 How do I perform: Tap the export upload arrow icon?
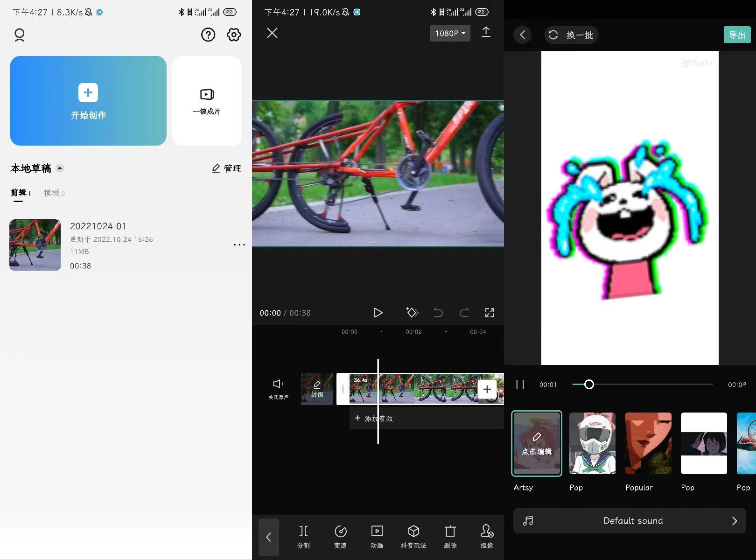point(486,32)
